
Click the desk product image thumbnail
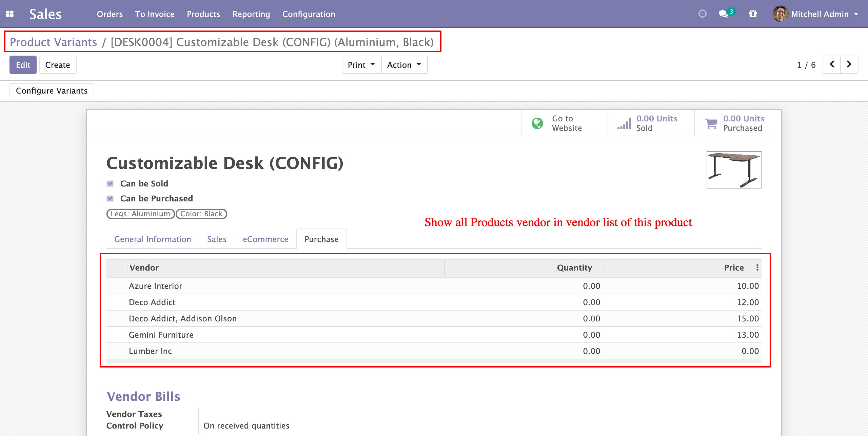pyautogui.click(x=734, y=170)
